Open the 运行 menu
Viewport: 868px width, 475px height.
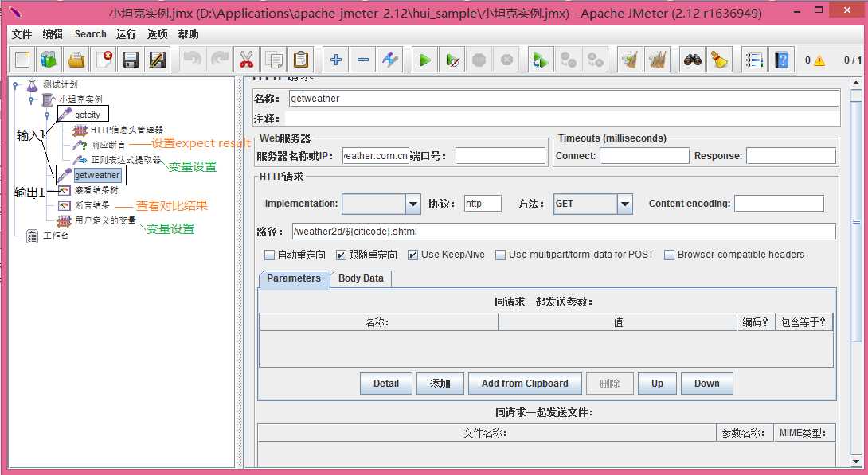point(126,34)
